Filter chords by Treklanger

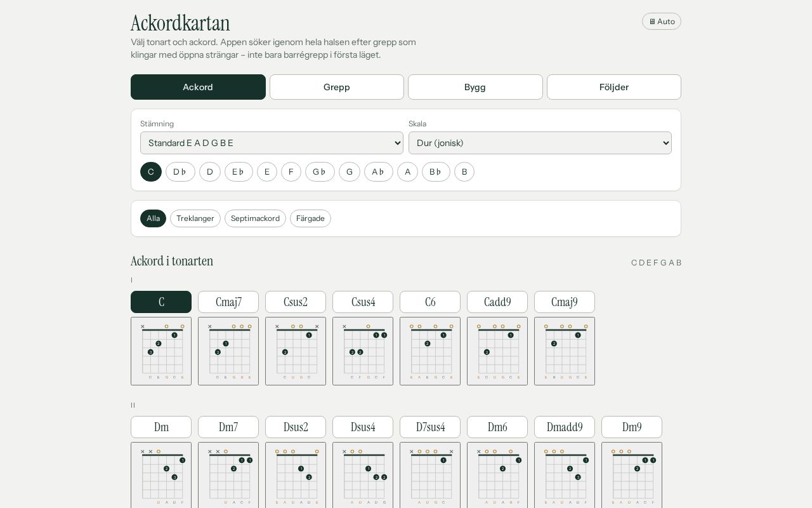pyautogui.click(x=195, y=218)
